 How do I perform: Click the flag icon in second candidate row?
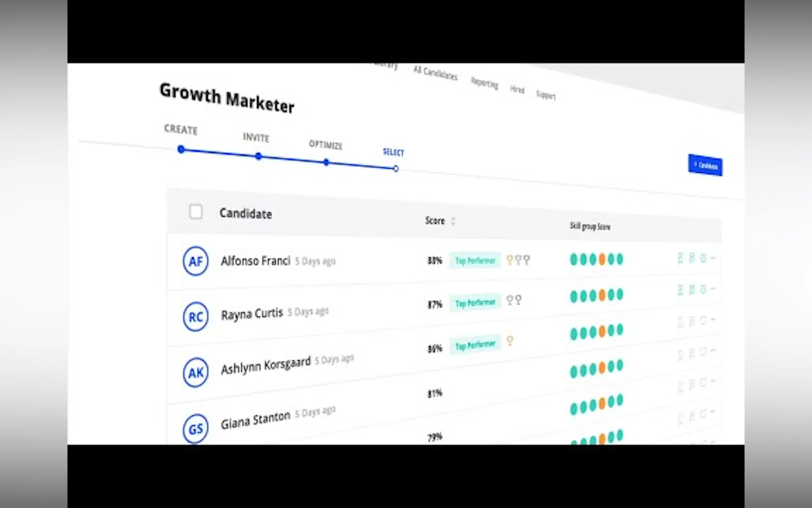[x=692, y=289]
